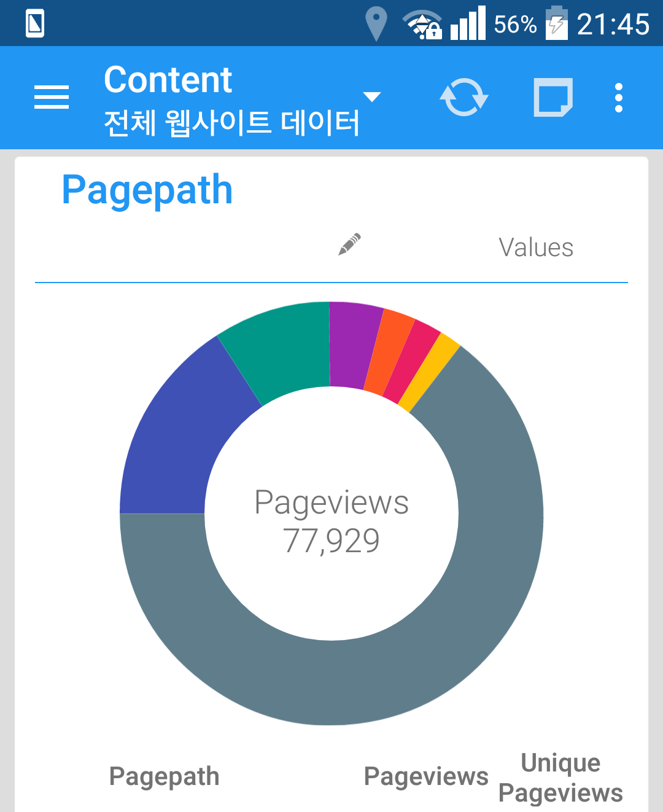663x812 pixels.
Task: Tap the 전체 웹사이트 데이터 subtitle
Action: tap(231, 122)
